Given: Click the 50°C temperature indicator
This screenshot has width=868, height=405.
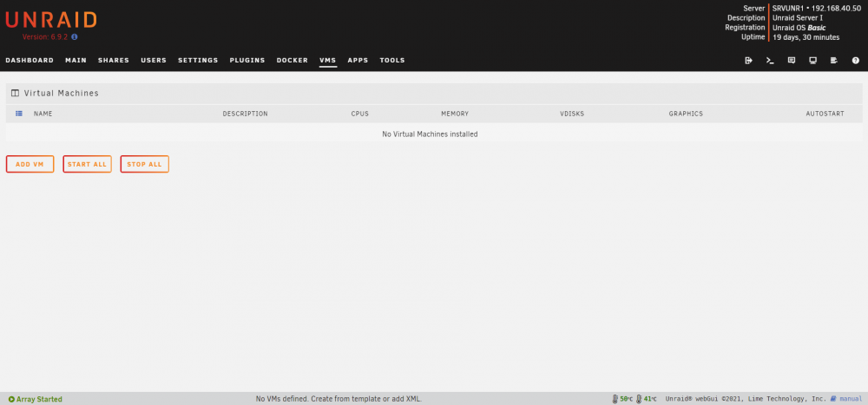Looking at the screenshot, I should pyautogui.click(x=622, y=398).
